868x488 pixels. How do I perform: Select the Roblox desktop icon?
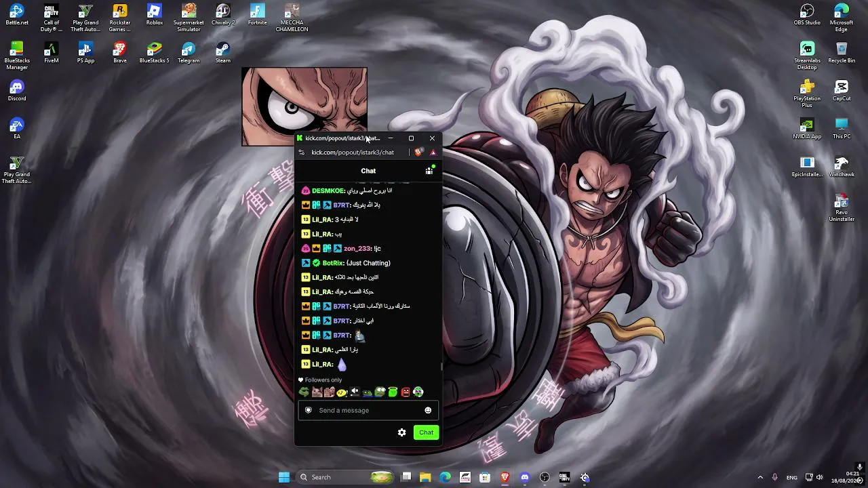155,15
